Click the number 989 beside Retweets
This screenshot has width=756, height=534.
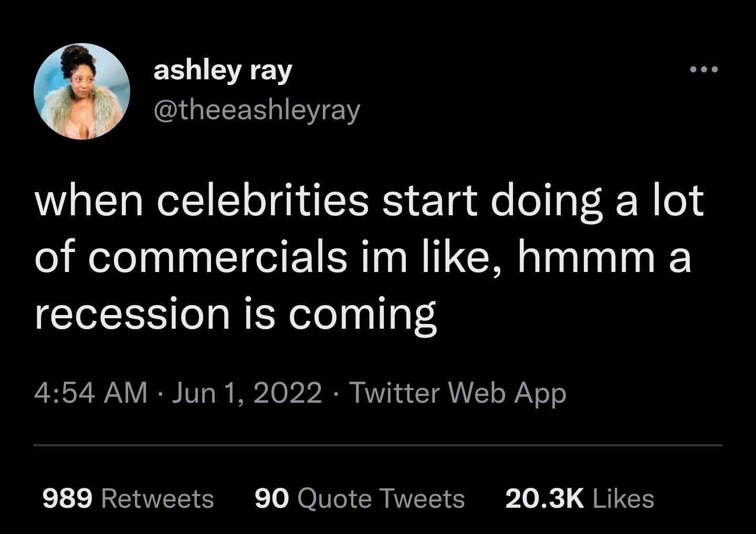click(x=67, y=498)
